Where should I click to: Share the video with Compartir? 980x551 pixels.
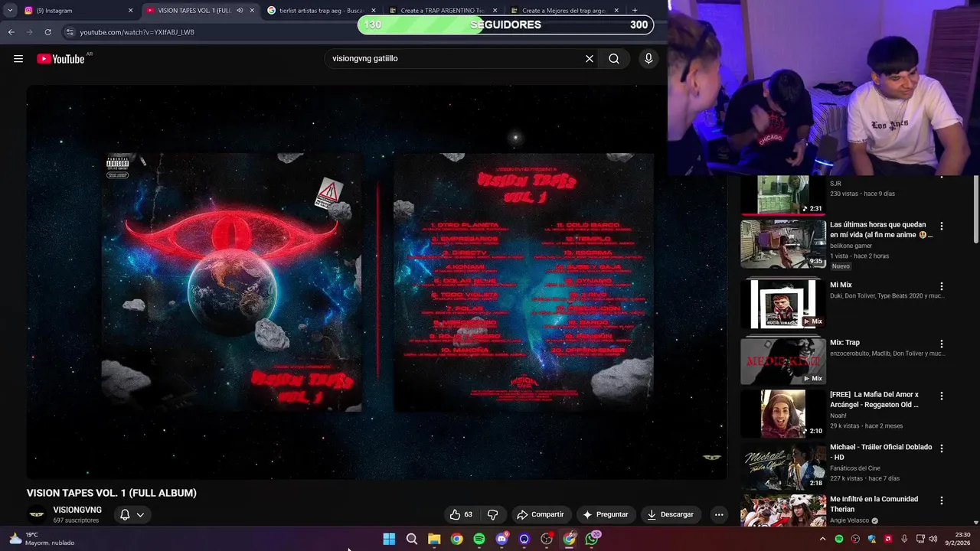(x=541, y=514)
